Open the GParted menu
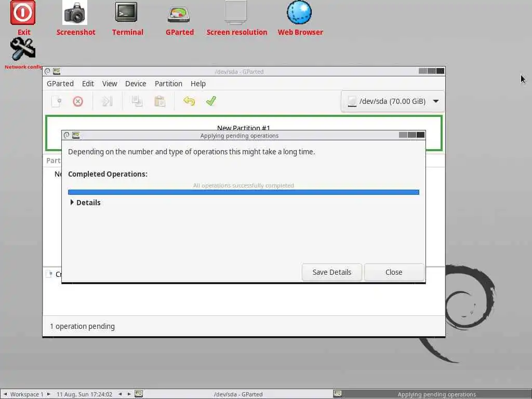This screenshot has width=532, height=399. click(x=60, y=84)
